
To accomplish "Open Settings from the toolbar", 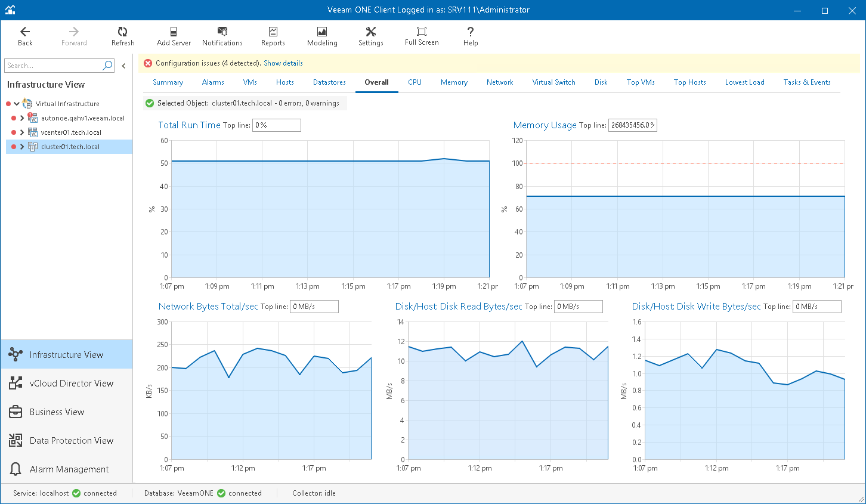I will pos(371,36).
